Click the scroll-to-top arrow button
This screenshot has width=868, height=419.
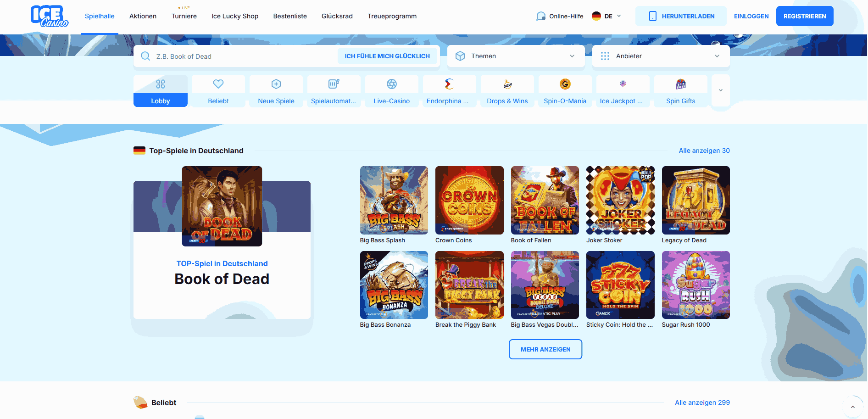pos(853,407)
